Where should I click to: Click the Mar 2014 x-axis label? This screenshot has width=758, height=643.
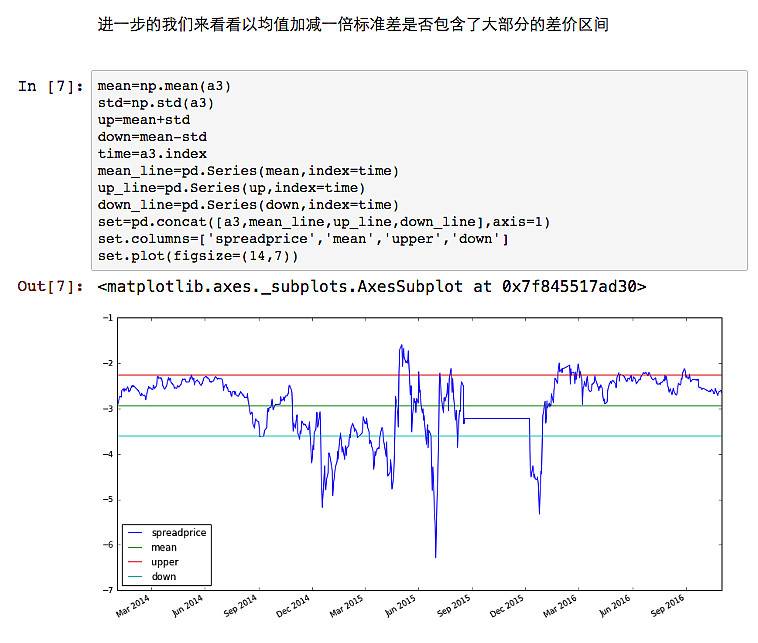tap(132, 606)
